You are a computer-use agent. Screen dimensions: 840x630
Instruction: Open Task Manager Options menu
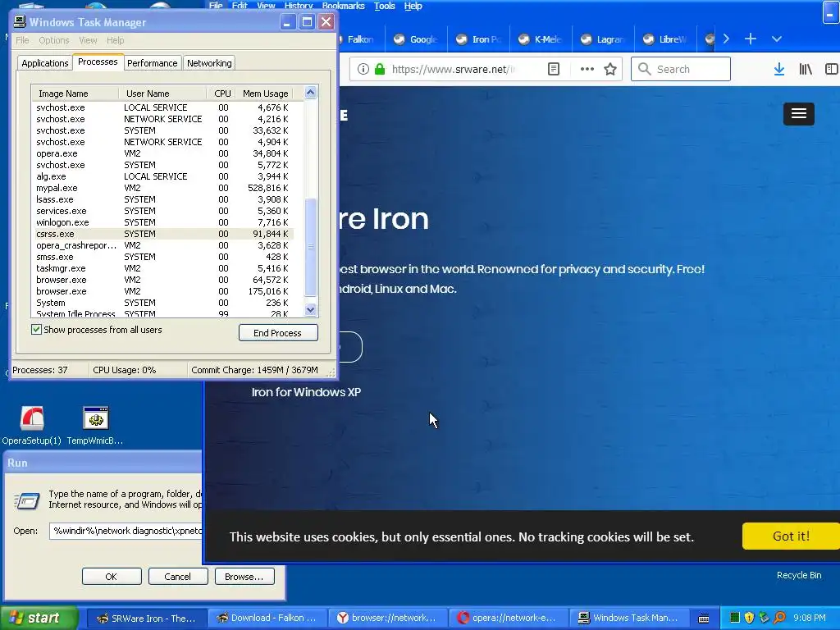tap(54, 40)
